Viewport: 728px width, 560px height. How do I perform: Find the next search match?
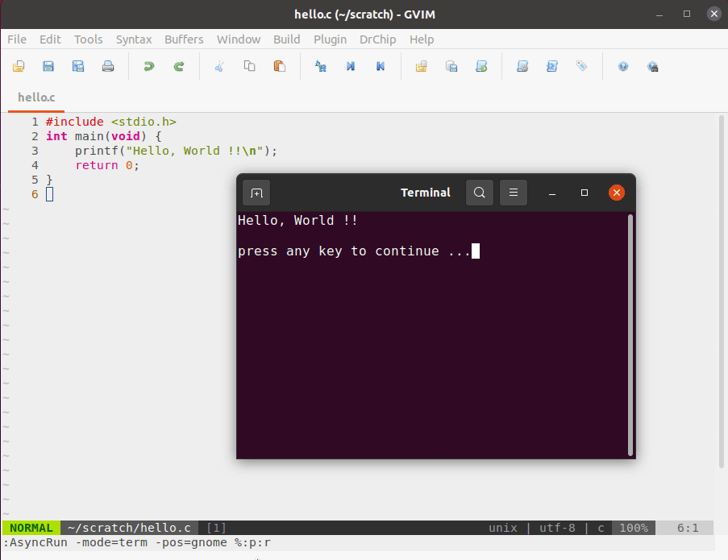350,66
